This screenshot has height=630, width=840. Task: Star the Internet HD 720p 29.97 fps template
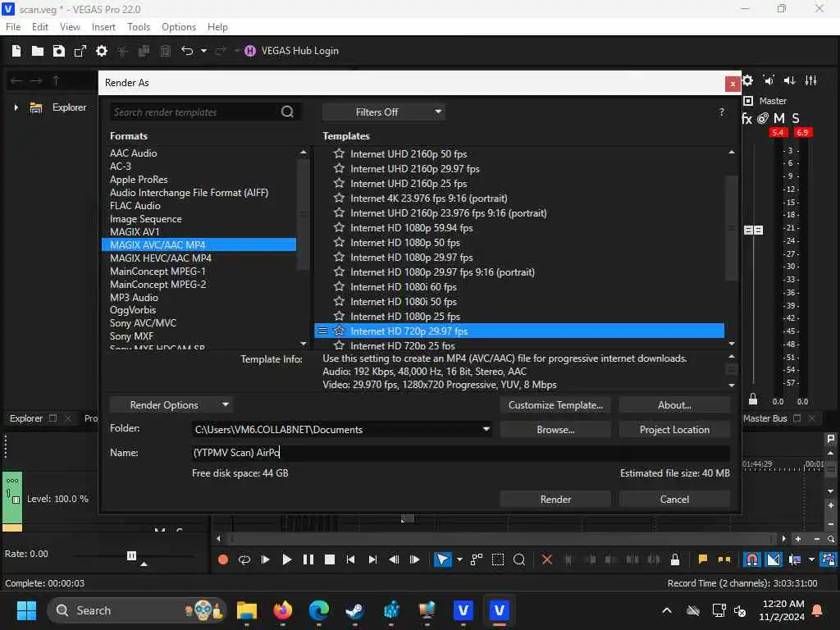coord(339,331)
